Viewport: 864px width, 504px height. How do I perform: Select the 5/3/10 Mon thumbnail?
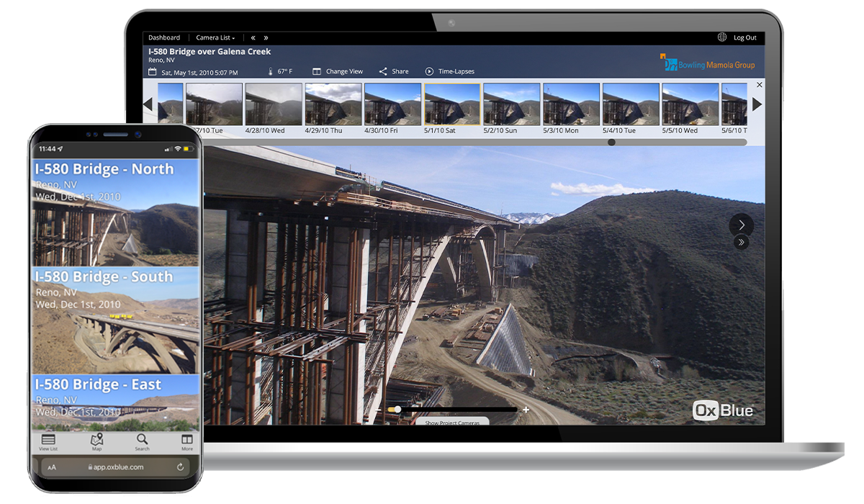(x=571, y=104)
